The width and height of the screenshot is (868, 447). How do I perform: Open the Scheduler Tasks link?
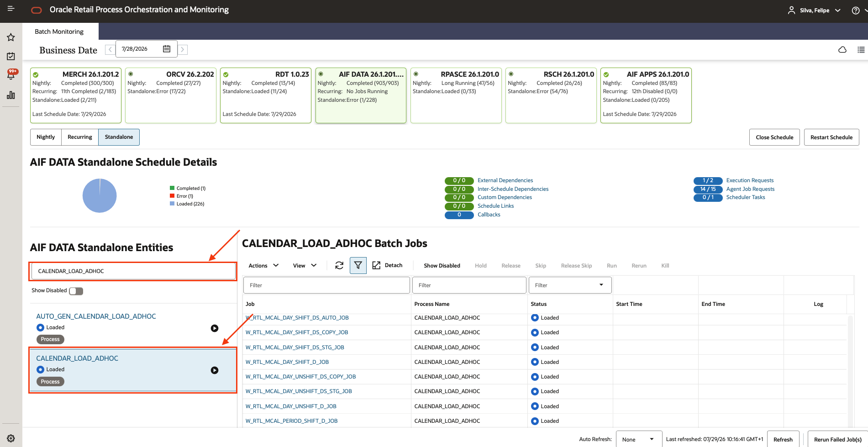pyautogui.click(x=746, y=197)
